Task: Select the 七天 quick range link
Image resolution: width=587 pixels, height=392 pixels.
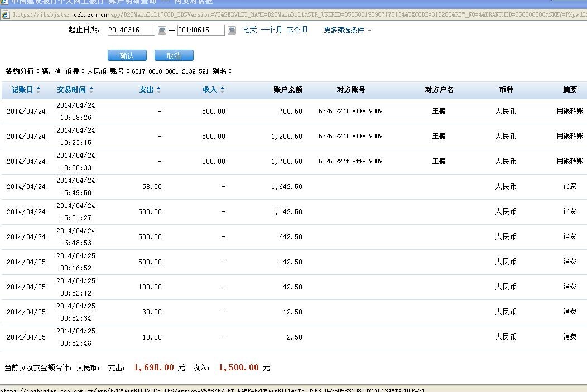Action: [x=249, y=30]
